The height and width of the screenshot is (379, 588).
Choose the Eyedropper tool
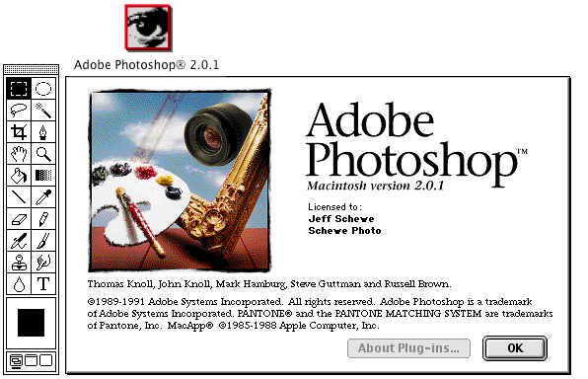(x=43, y=197)
